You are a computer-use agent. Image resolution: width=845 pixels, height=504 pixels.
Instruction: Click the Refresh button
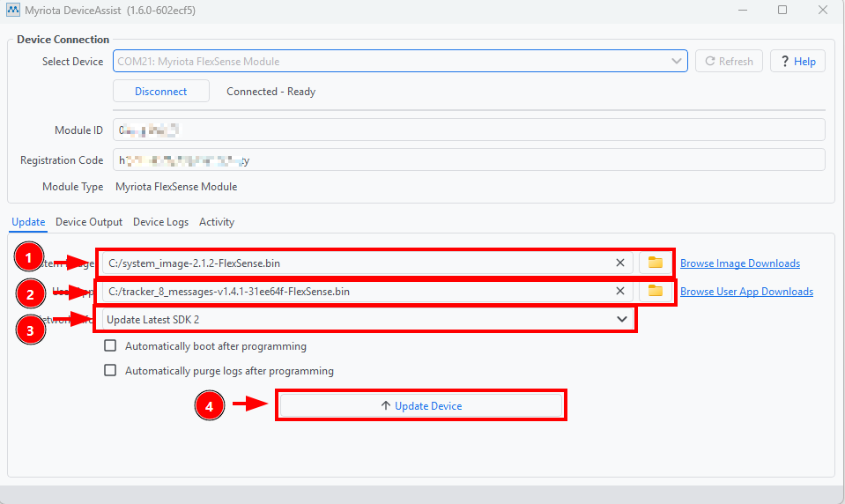click(x=729, y=61)
